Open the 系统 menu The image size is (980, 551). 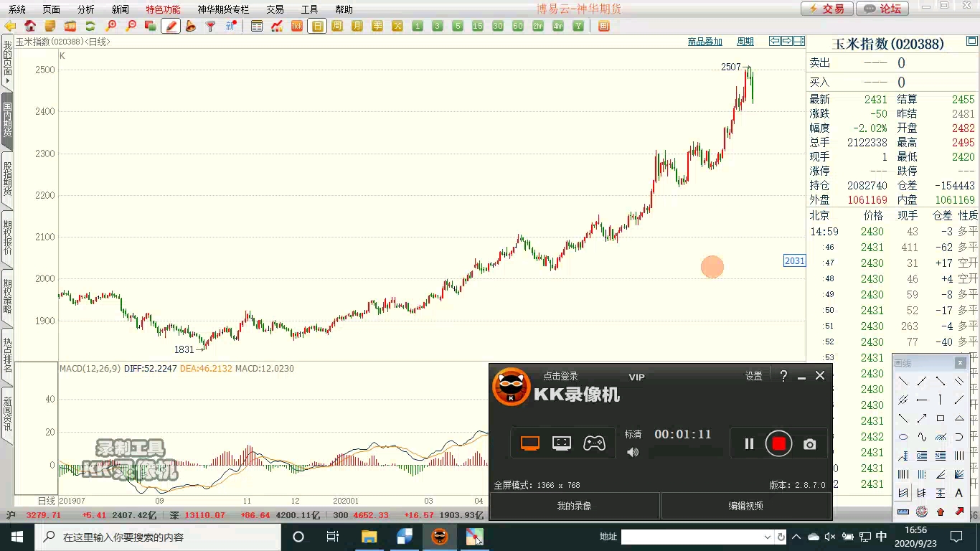click(17, 9)
